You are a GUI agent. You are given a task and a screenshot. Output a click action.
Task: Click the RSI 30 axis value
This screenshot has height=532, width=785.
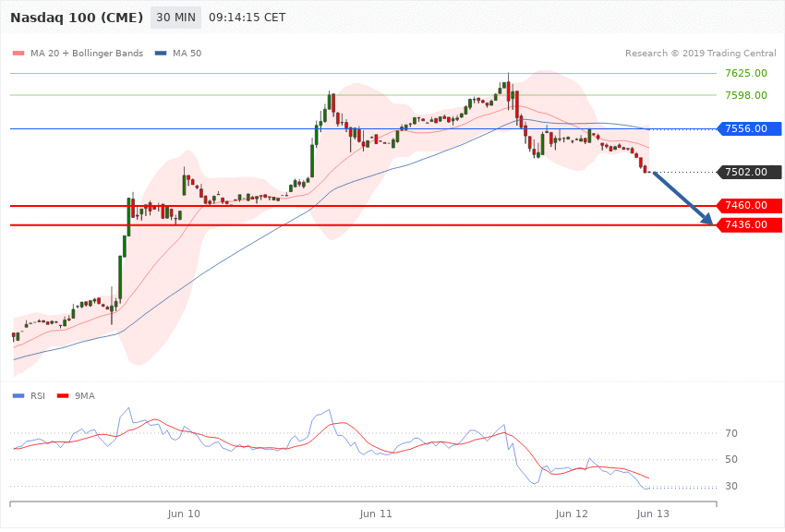tap(731, 486)
